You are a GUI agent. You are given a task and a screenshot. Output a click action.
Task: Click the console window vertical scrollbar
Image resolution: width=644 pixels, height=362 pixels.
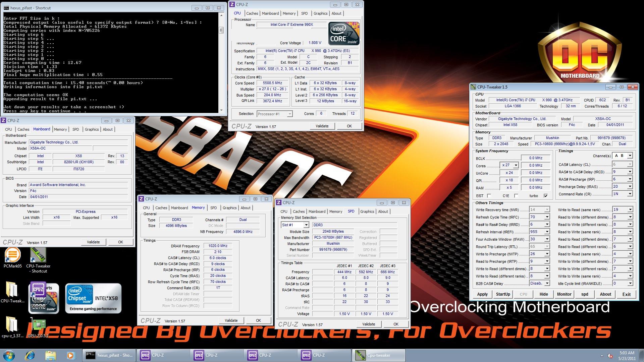coord(221,63)
